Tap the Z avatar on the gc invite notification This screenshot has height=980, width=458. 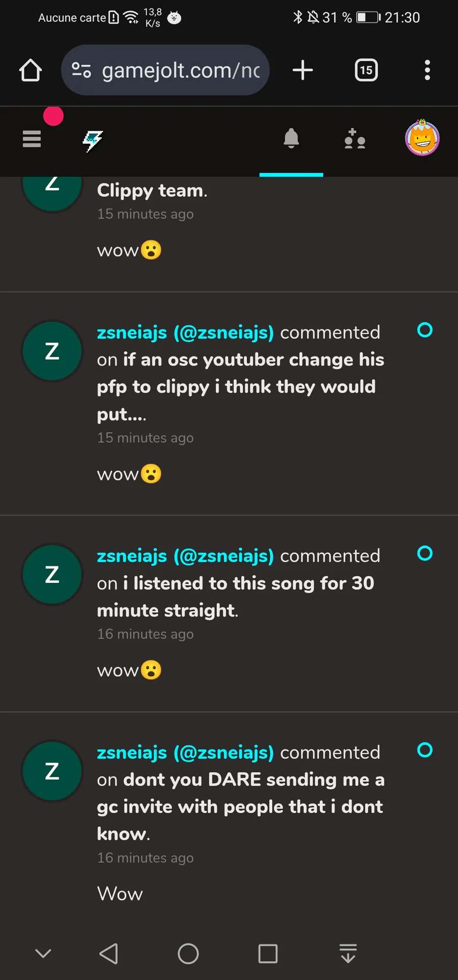[52, 771]
